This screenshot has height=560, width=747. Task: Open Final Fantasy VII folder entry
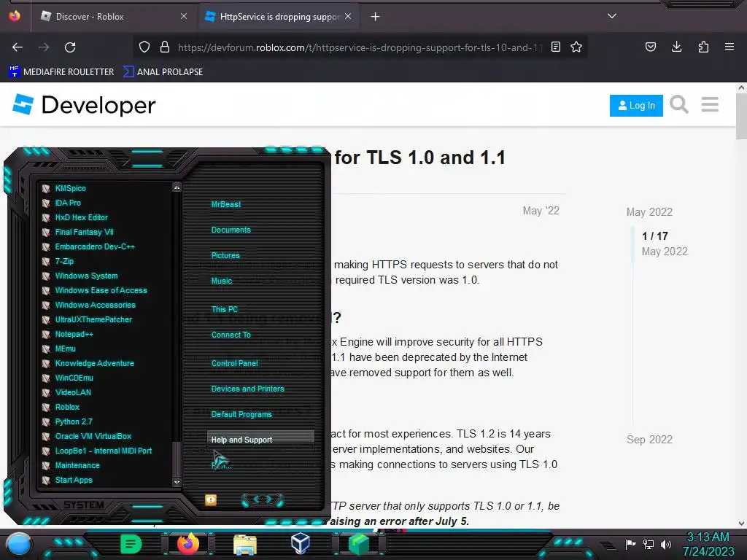coord(85,232)
